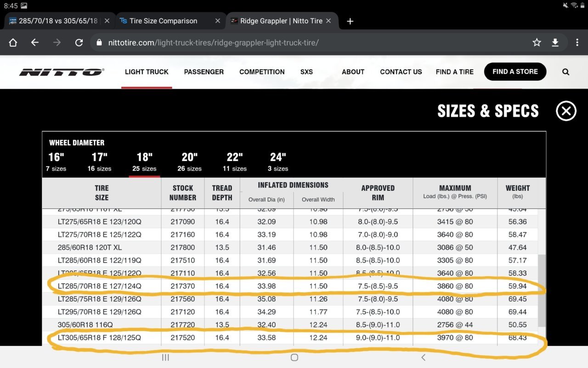588x368 pixels.
Task: Open the Passenger menu
Action: tap(204, 72)
